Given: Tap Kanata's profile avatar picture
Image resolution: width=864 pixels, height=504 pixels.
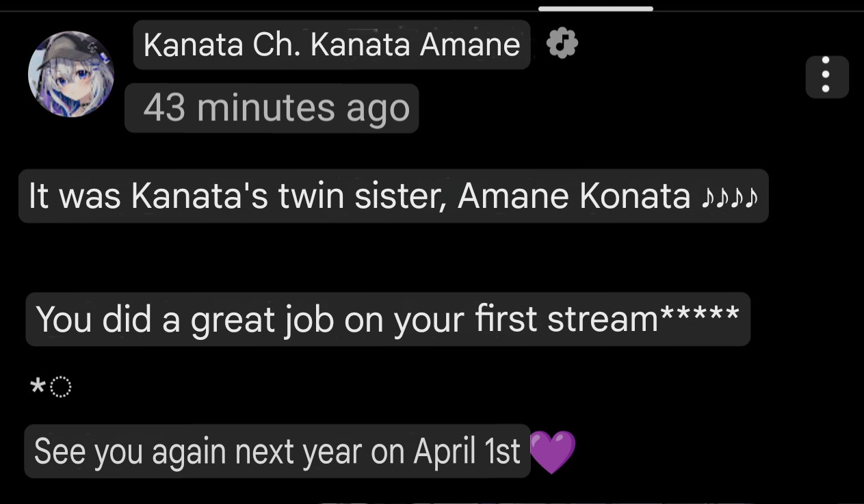Looking at the screenshot, I should (70, 75).
